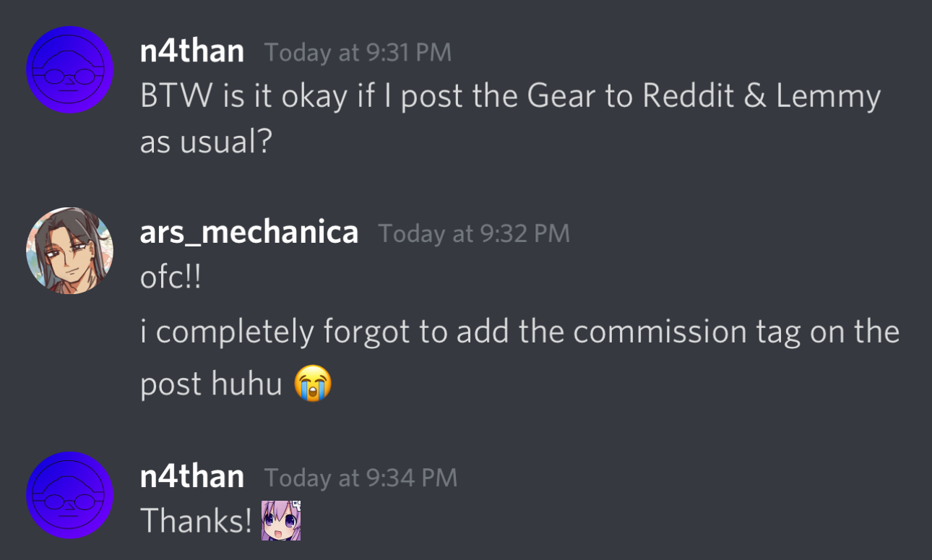Click the loudly crying face emoji

click(313, 384)
